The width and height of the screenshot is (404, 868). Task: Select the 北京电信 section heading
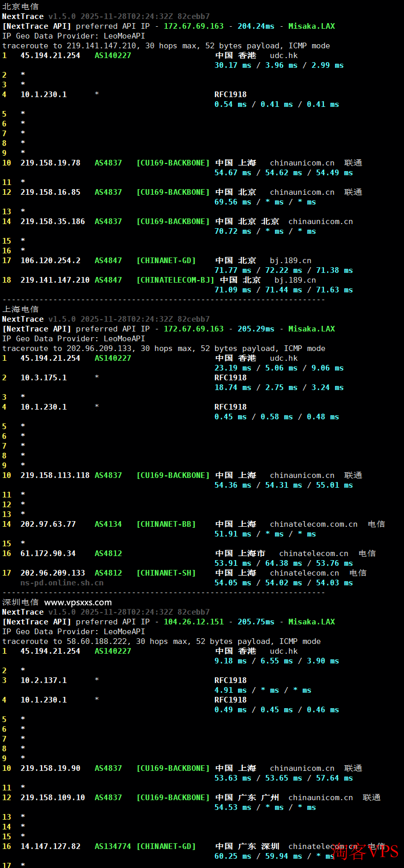(20, 7)
